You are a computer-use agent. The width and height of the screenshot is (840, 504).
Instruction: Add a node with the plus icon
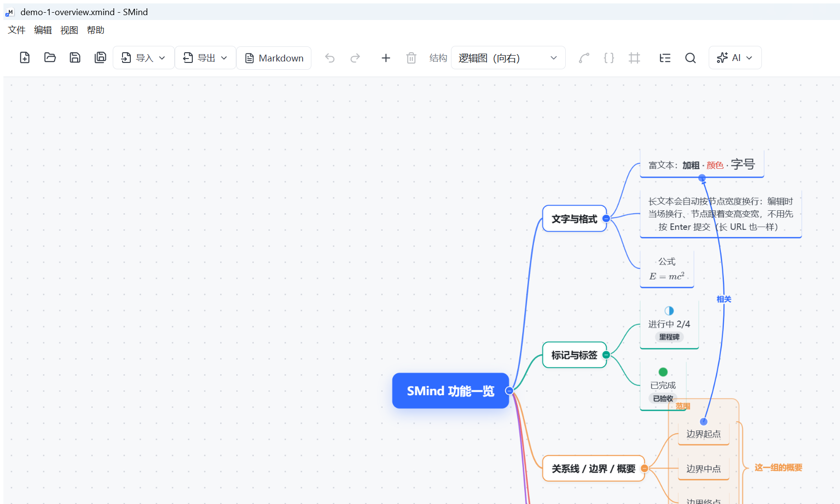(386, 58)
